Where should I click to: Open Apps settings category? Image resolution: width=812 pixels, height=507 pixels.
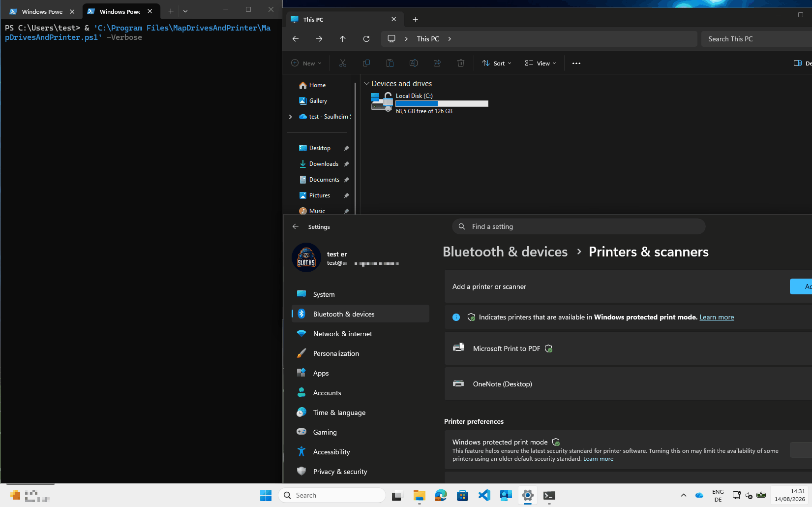pos(361,373)
